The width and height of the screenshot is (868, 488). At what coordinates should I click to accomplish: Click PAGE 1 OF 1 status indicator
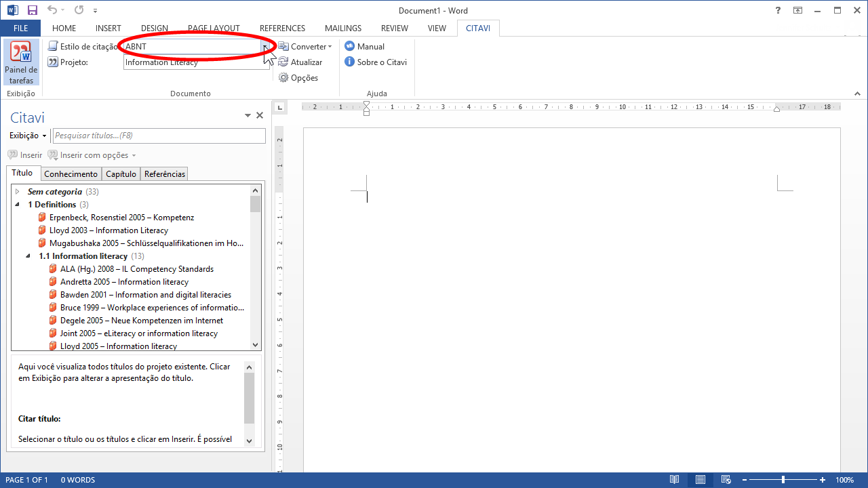tap(26, 480)
